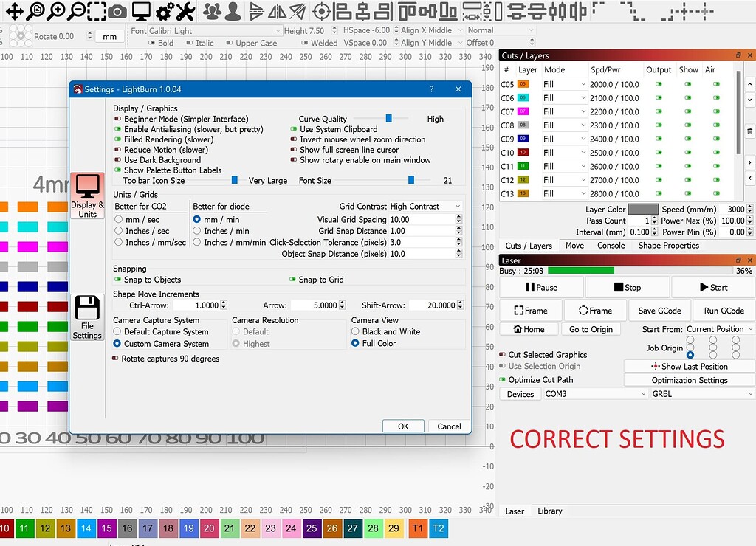Open the GRBL device dropdown

tap(702, 394)
